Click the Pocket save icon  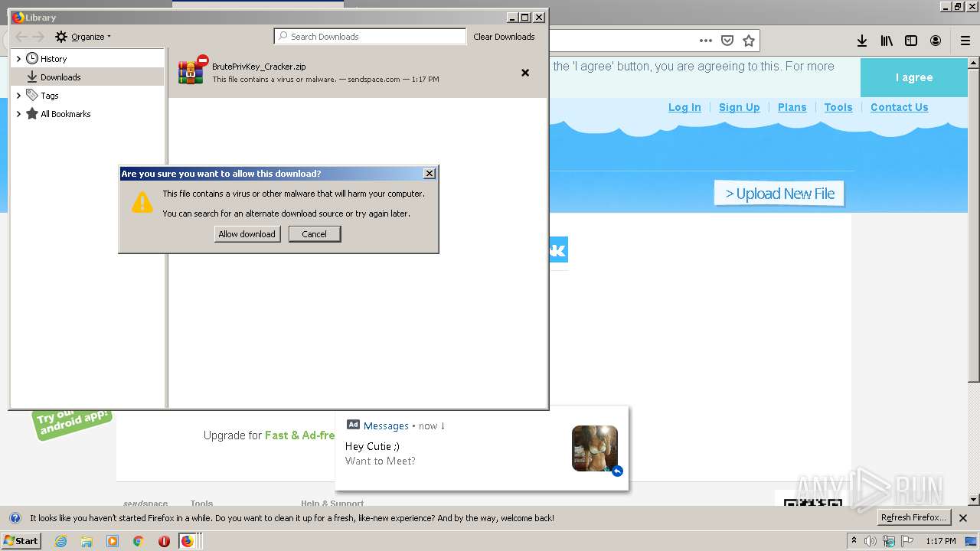[727, 41]
